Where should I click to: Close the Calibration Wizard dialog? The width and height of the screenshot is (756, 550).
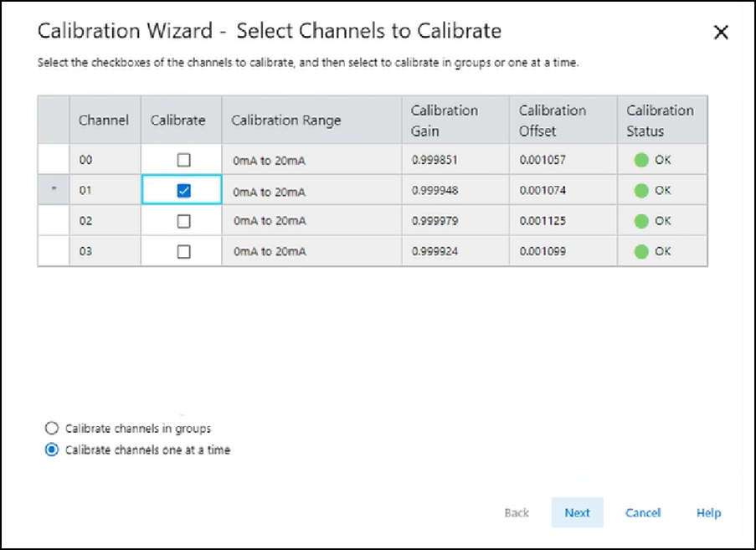pos(720,33)
